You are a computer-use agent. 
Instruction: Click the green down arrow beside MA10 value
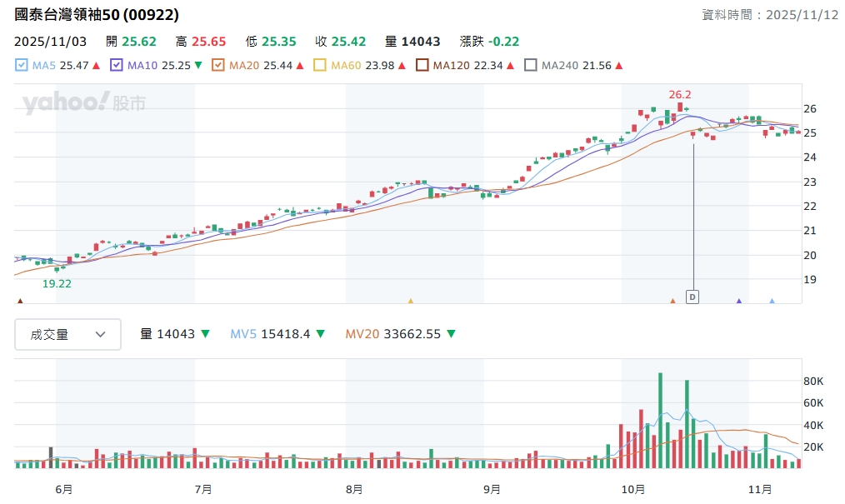[x=197, y=65]
